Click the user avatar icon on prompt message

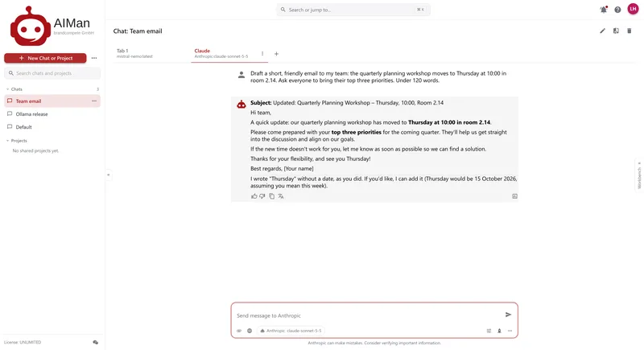pyautogui.click(x=241, y=75)
